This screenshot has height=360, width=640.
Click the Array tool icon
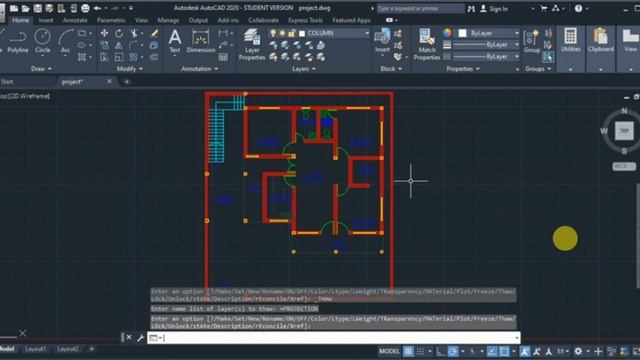click(133, 57)
